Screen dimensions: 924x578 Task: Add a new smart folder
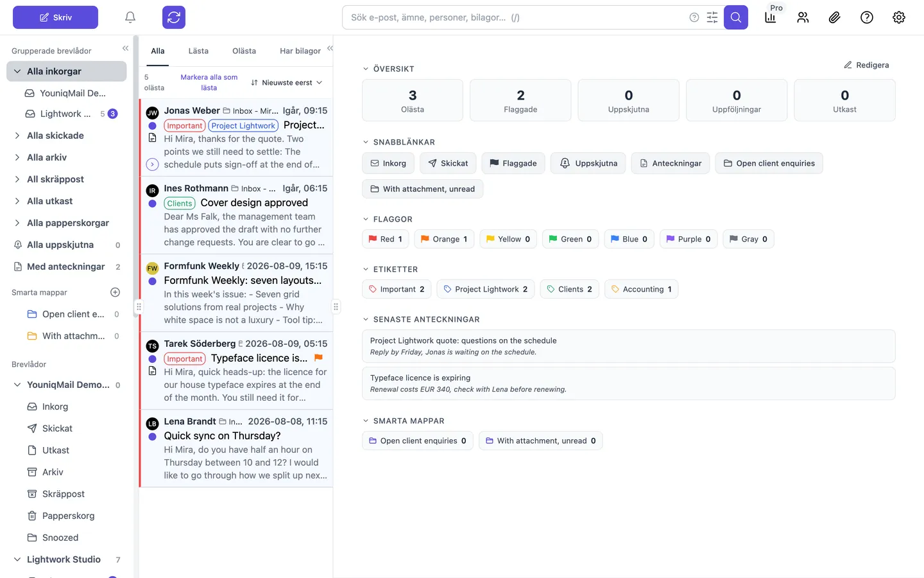(x=116, y=292)
